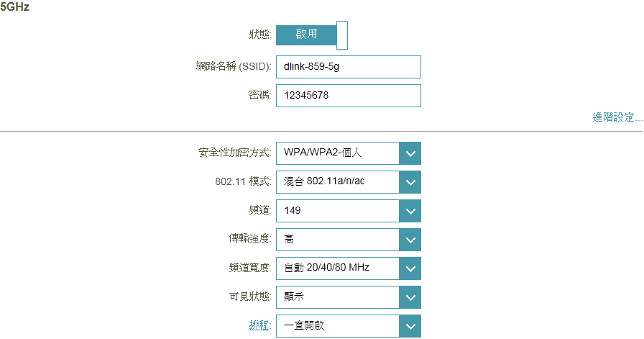
Task: Open the 進階設定... advanced settings link
Action: (617, 117)
